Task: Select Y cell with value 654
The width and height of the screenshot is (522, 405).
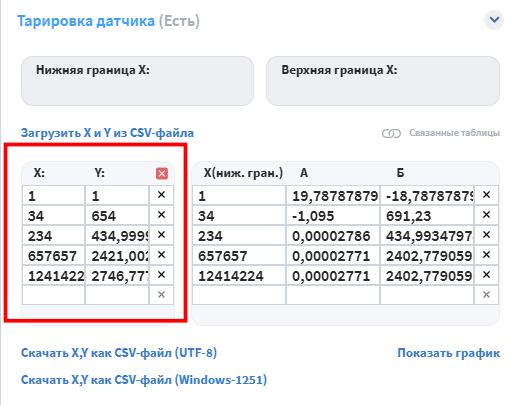Action: pos(117,215)
